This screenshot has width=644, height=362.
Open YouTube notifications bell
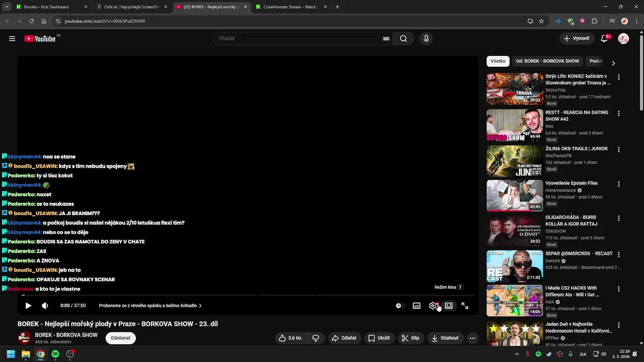point(605,39)
